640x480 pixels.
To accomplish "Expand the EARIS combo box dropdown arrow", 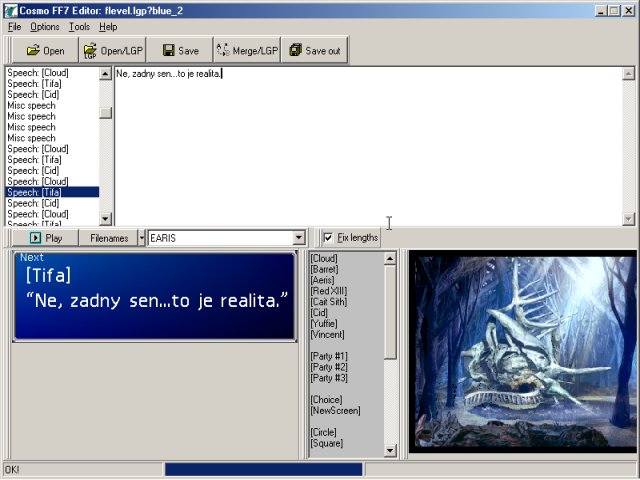I will 299,238.
